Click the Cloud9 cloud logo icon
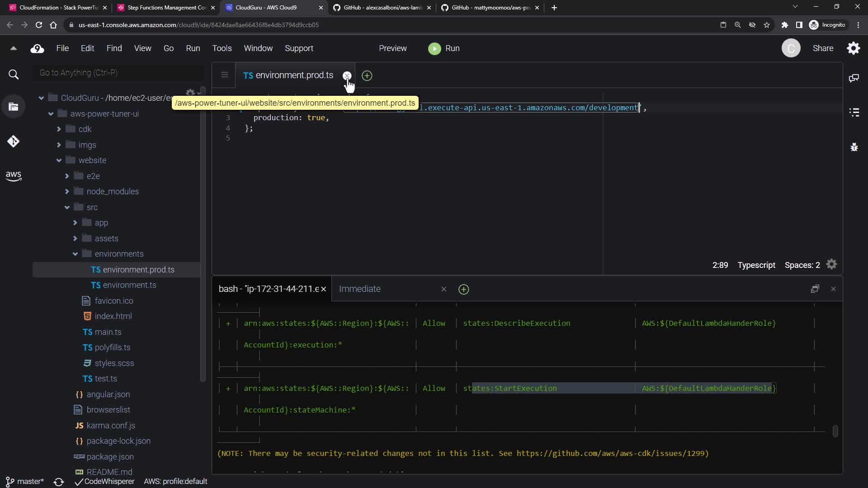 pos(37,48)
